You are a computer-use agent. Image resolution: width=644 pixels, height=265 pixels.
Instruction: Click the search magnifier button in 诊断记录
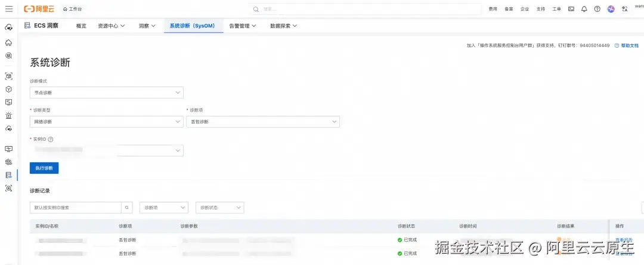point(127,208)
